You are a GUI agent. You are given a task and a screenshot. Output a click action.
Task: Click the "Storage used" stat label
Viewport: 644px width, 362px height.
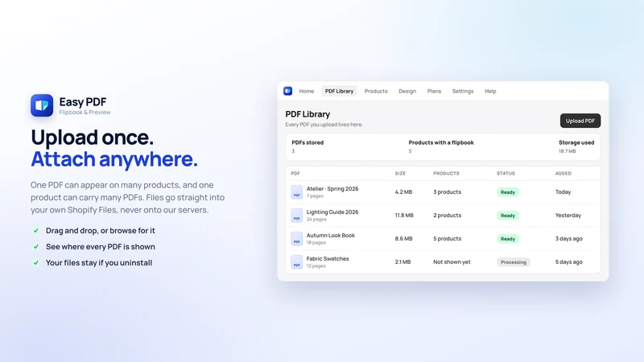coord(576,143)
